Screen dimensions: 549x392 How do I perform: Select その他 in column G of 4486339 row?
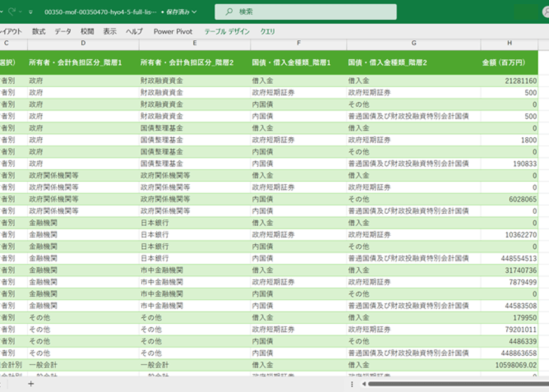pos(414,342)
